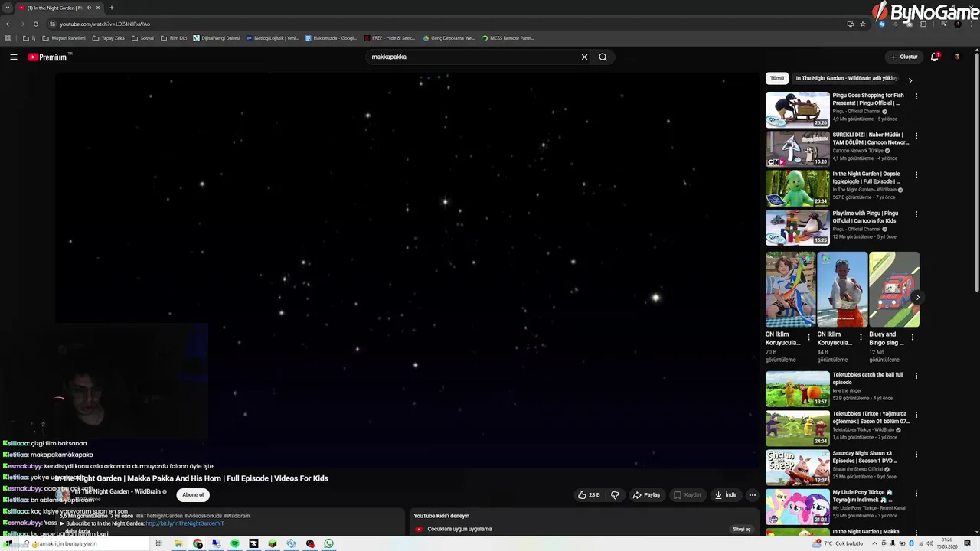This screenshot has width=980, height=551.
Task: Open options for Playtime with Pingu video
Action: 916,214
